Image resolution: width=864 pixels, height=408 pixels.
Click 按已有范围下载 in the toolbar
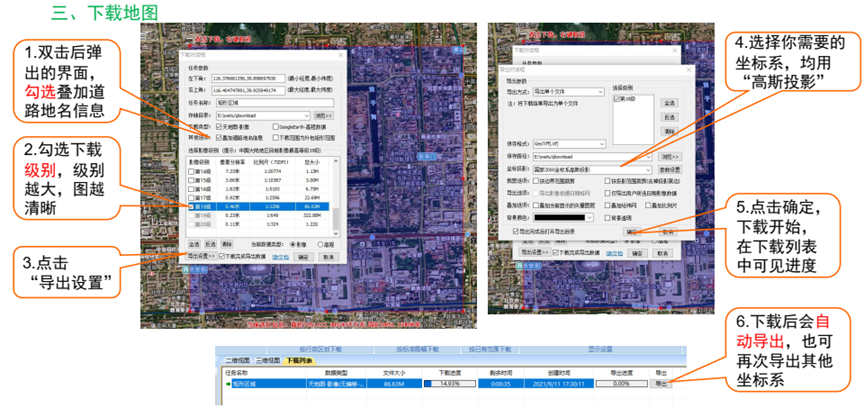coord(490,350)
